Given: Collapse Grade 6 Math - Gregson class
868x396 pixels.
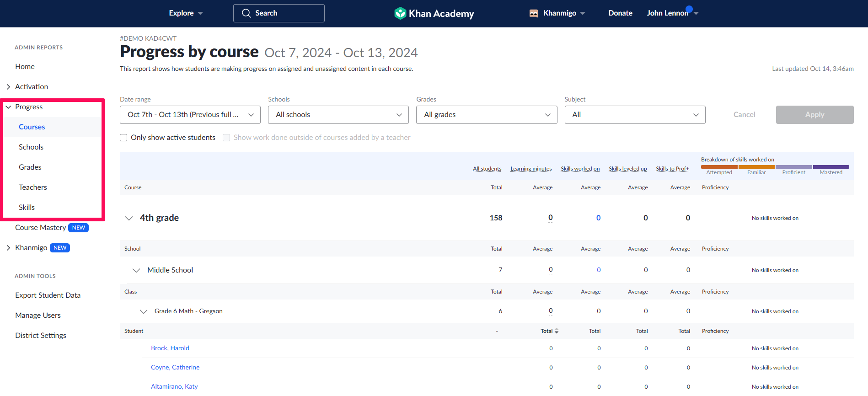Looking at the screenshot, I should 144,311.
